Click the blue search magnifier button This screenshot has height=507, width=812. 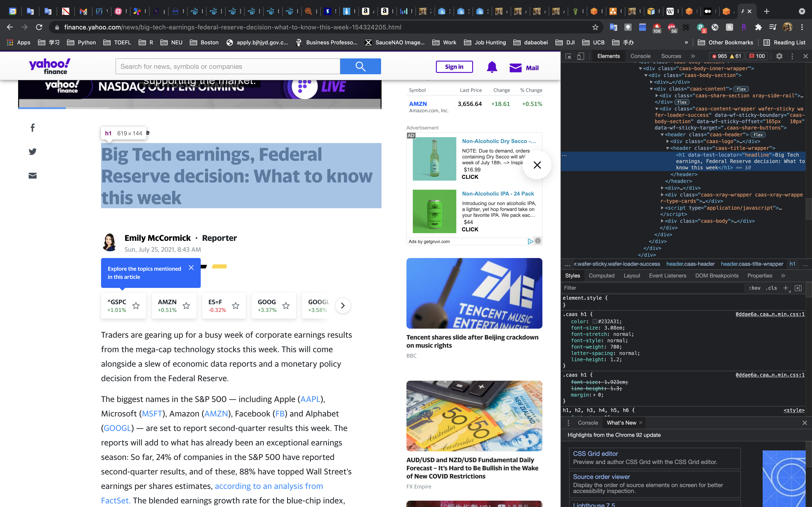[360, 66]
